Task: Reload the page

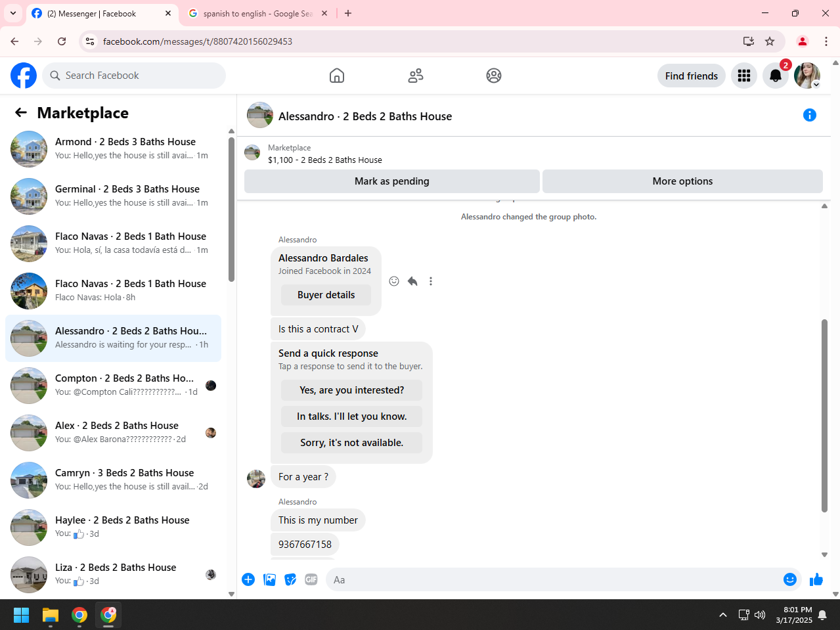Action: (x=62, y=41)
